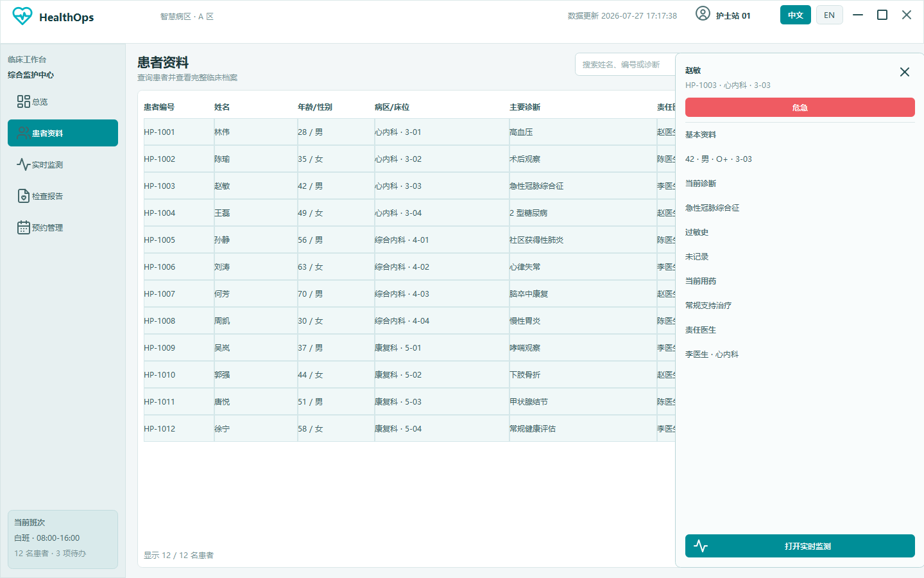Select patient row HP-1001
The image size is (924, 578).
pyautogui.click(x=409, y=132)
